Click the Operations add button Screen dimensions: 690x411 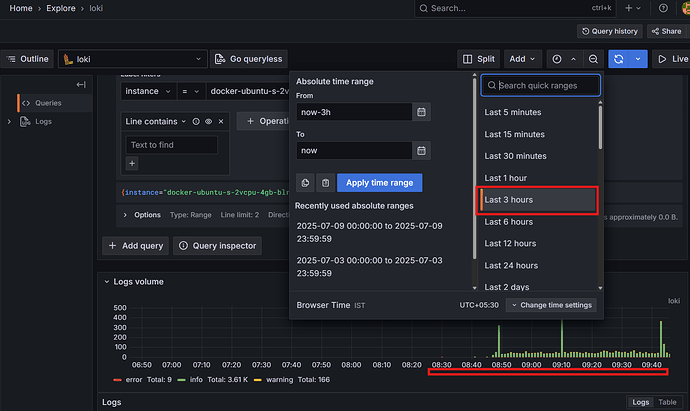coord(263,121)
